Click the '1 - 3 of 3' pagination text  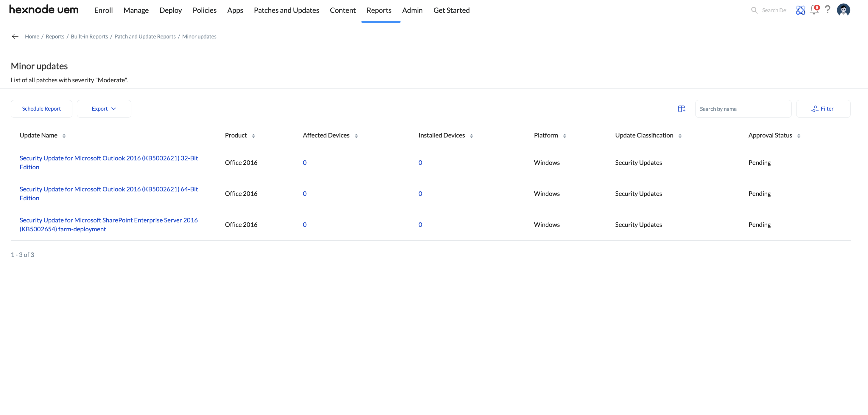(22, 255)
